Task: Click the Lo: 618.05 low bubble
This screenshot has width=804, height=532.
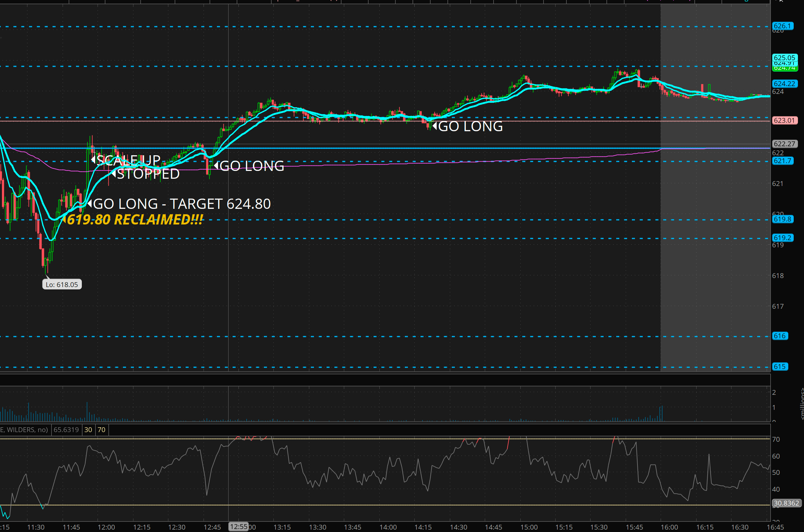Action: pyautogui.click(x=62, y=285)
